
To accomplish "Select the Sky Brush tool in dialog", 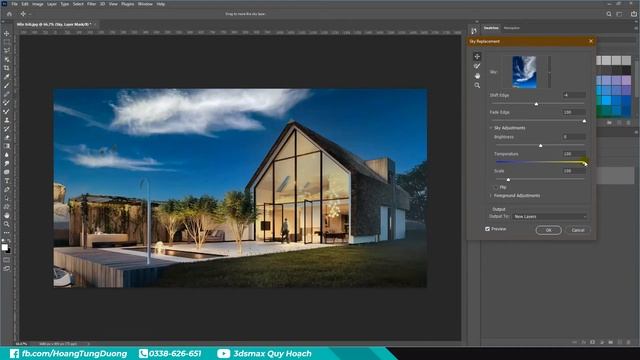I will point(477,66).
